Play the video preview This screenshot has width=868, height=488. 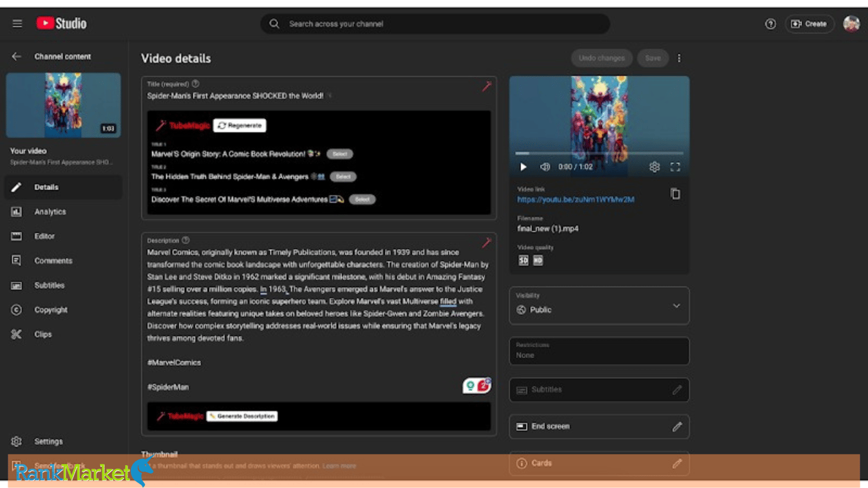[x=524, y=167]
